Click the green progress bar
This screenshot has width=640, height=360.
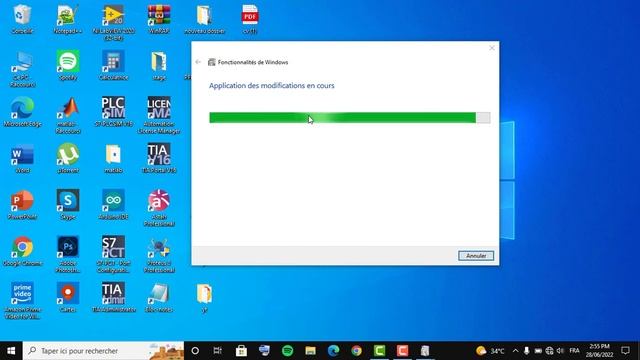[350, 118]
